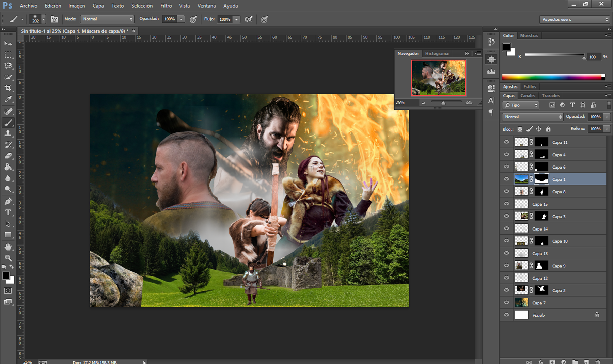
Task: Switch to the Histograma tab
Action: [437, 53]
